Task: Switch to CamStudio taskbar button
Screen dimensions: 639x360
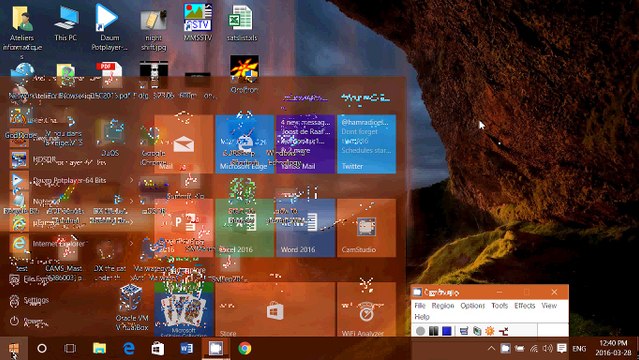Action: (216, 349)
